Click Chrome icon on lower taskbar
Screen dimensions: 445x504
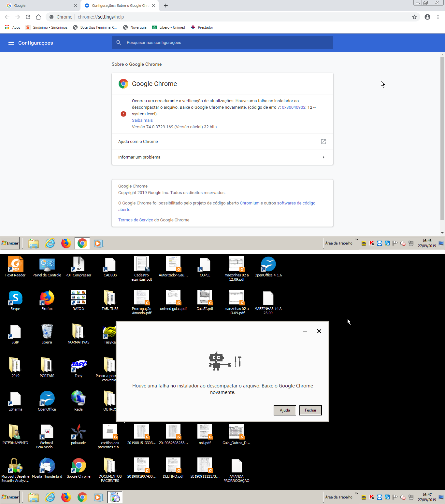[x=82, y=497]
